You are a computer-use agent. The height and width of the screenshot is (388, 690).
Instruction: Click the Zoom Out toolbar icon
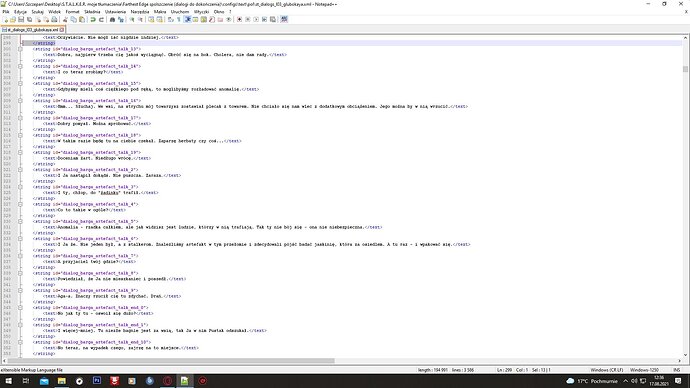[140, 20]
